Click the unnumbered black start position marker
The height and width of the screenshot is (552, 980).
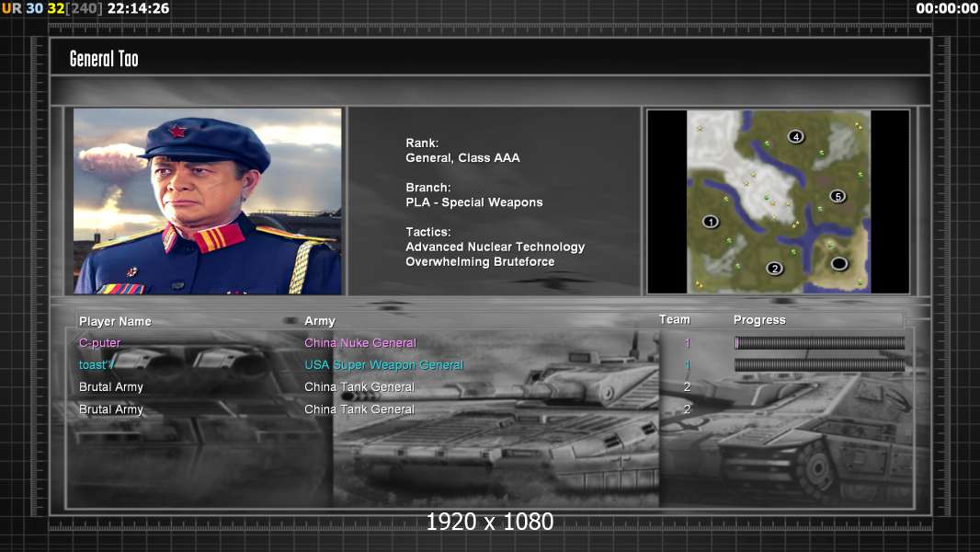(839, 264)
